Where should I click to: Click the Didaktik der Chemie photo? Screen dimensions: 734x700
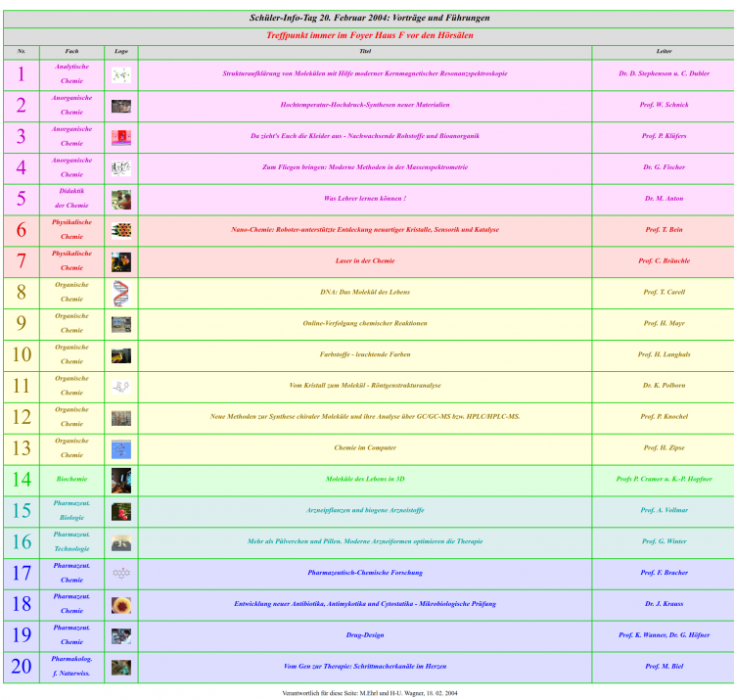(120, 199)
